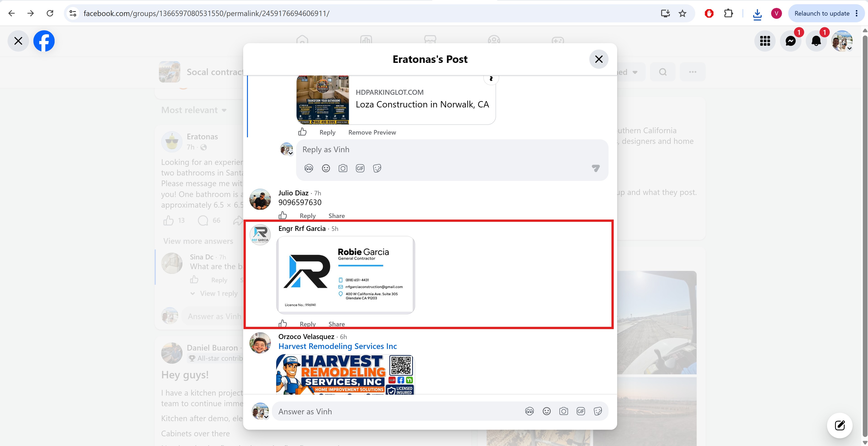Open the Robie Garcia business card image
This screenshot has height=446, width=868.
(345, 275)
